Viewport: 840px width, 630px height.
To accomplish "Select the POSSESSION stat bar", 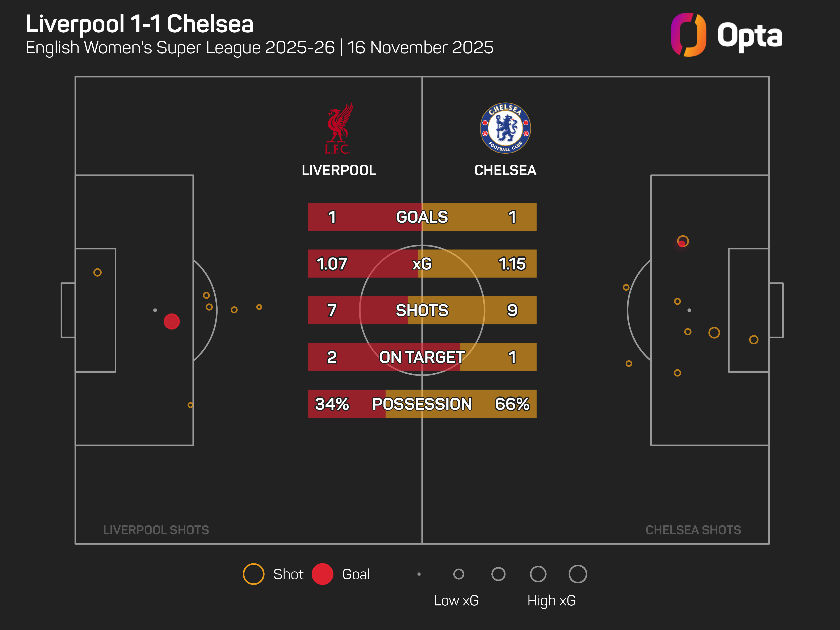I will point(422,404).
